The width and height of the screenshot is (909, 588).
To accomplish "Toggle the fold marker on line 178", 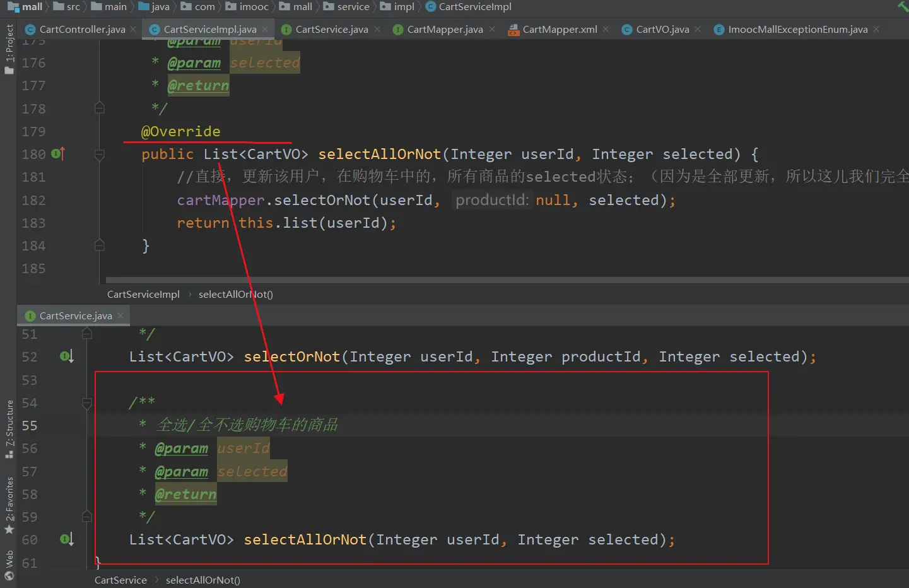I will tap(100, 109).
